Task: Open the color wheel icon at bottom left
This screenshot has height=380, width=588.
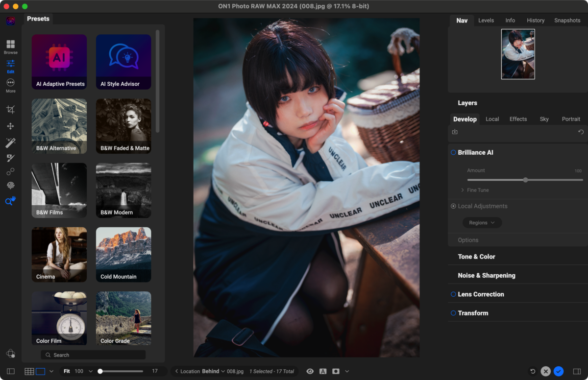Action: (10, 354)
